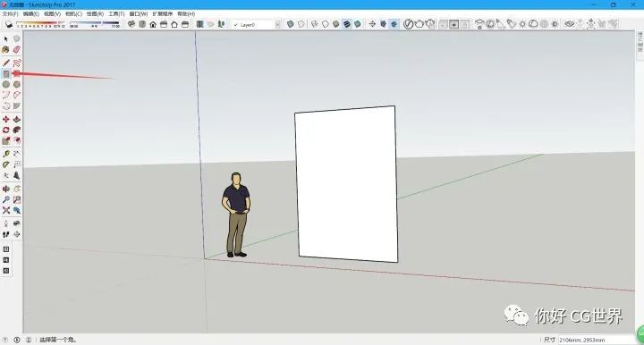Image resolution: width=644 pixels, height=345 pixels.
Task: Select the Pan hand tool
Action: (x=16, y=189)
